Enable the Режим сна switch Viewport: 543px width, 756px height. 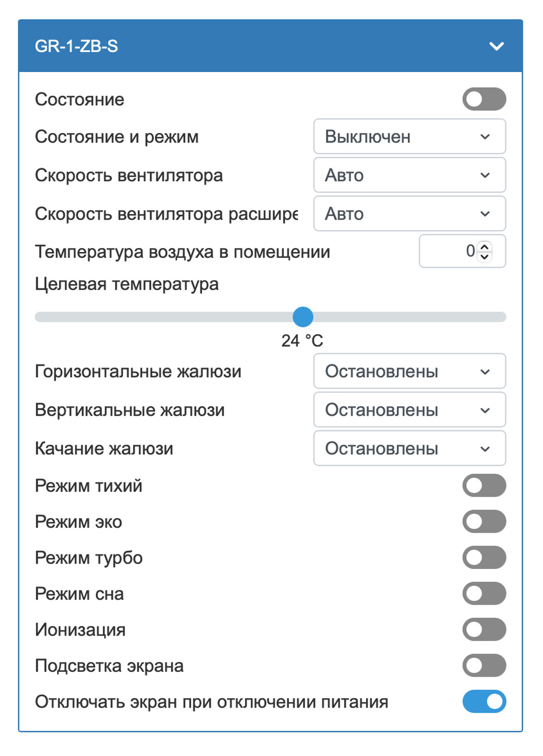(x=484, y=594)
